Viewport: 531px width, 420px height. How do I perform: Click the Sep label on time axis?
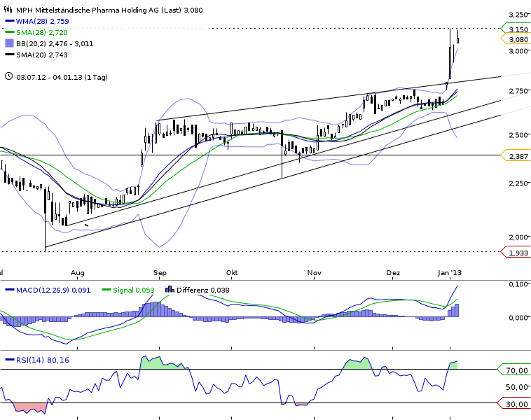[x=160, y=272]
